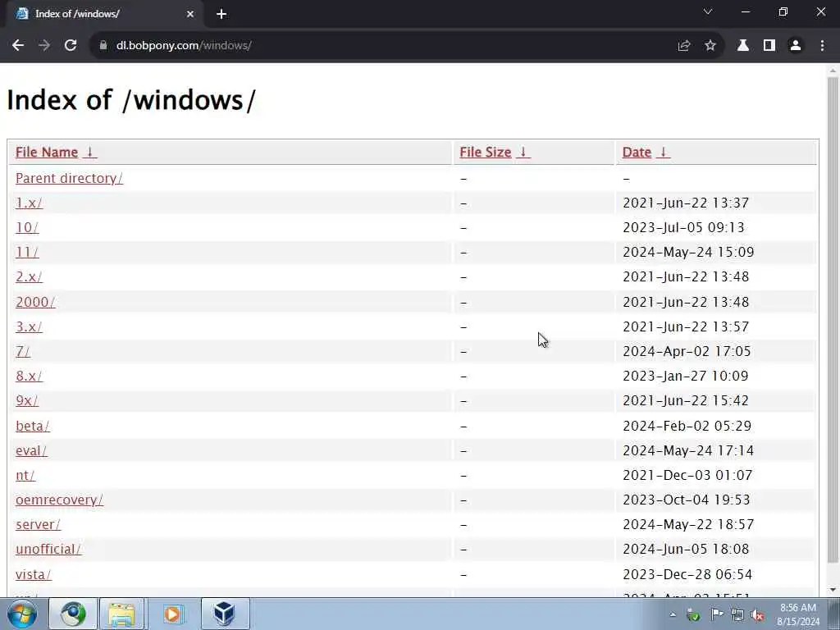Open the Parent directory link
The width and height of the screenshot is (840, 630).
point(69,178)
